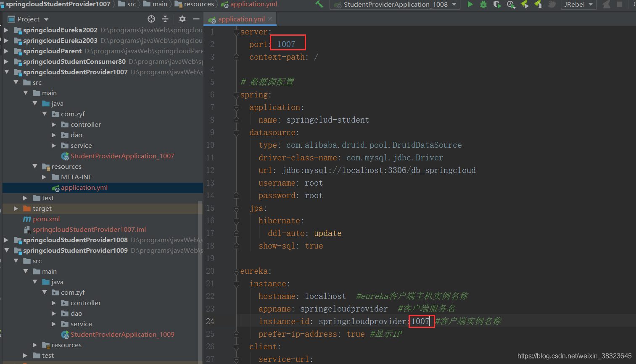Viewport: 636px width, 364px height.
Task: Select controller package under Provider1009
Action: click(x=86, y=303)
